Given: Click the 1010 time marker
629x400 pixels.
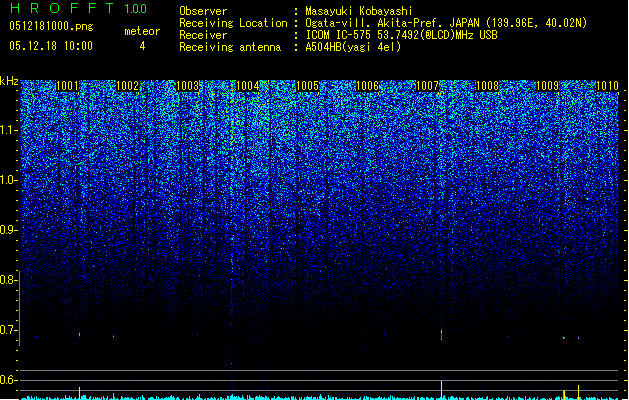Looking at the screenshot, I should pyautogui.click(x=607, y=86).
